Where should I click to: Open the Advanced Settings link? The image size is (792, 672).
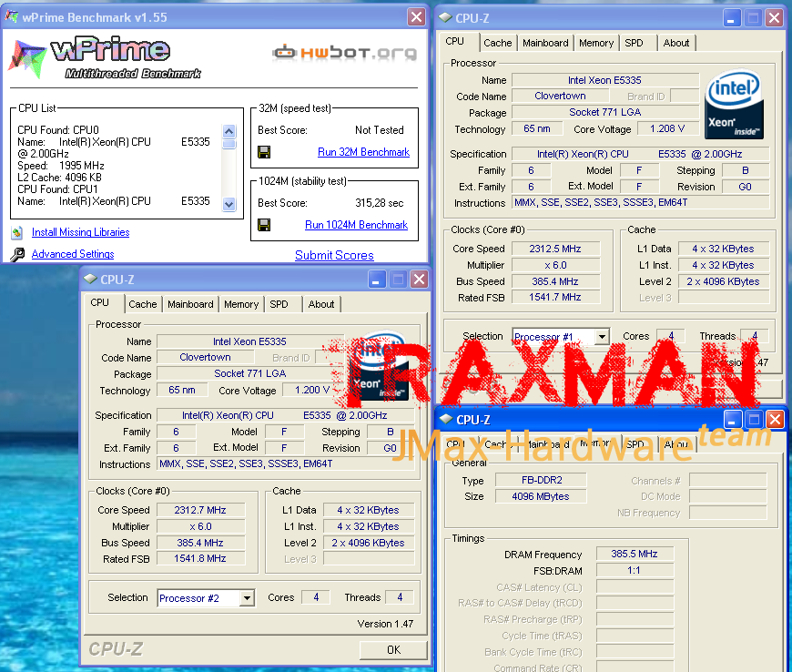click(73, 254)
